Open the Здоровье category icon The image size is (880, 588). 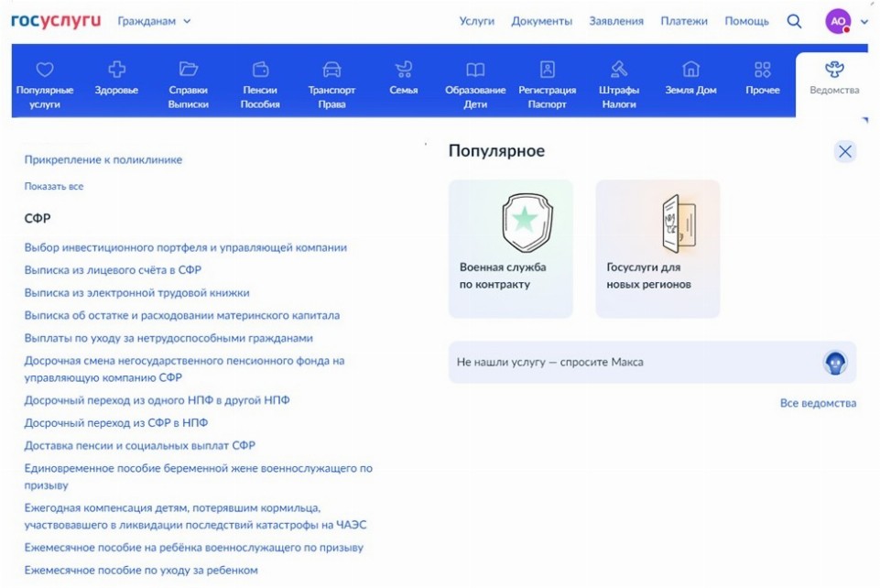point(116,70)
